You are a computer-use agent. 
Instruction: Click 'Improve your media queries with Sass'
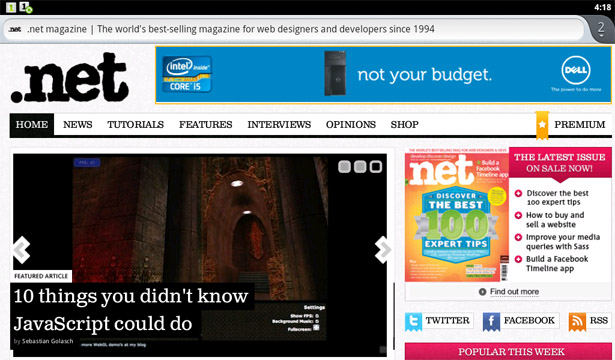point(563,242)
